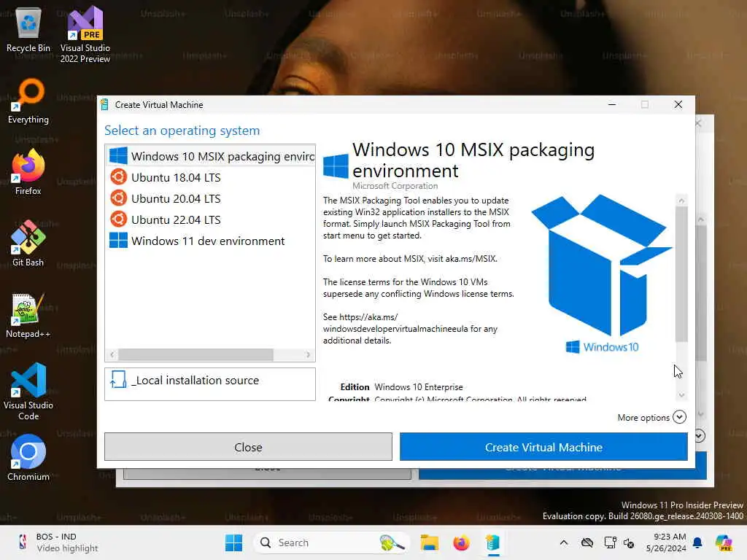Launch Chromium from the desktop
This screenshot has height=560, width=747.
28,458
